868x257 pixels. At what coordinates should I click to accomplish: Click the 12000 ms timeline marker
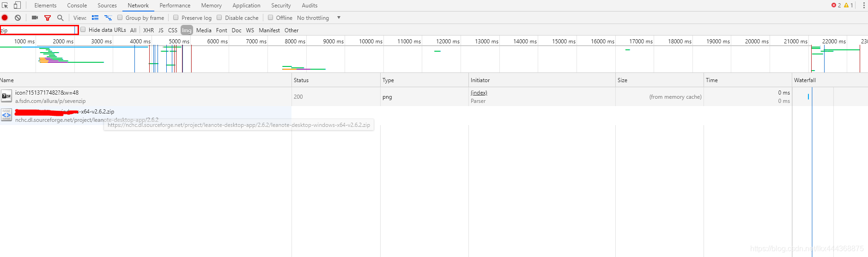click(x=448, y=42)
